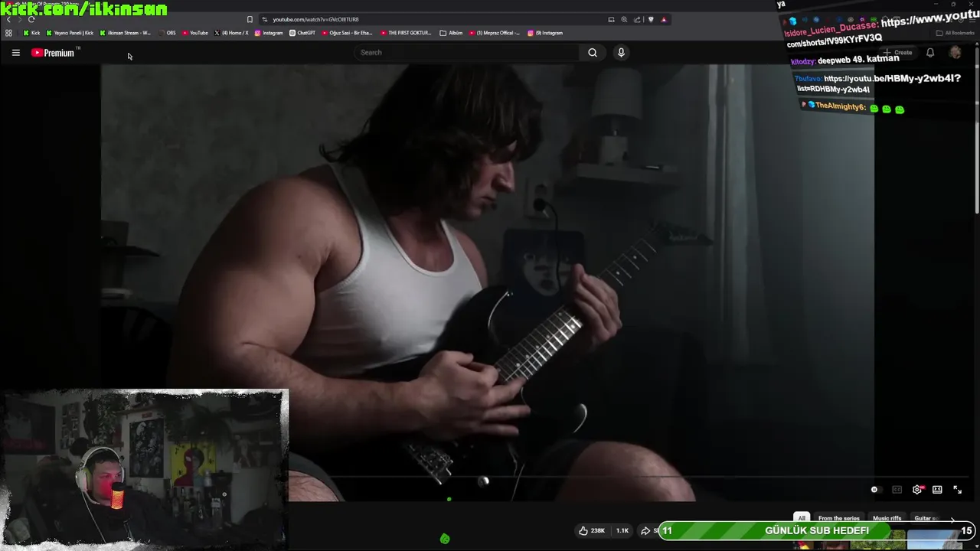Image resolution: width=980 pixels, height=551 pixels.
Task: Click the browser address bar URL
Action: coord(315,19)
